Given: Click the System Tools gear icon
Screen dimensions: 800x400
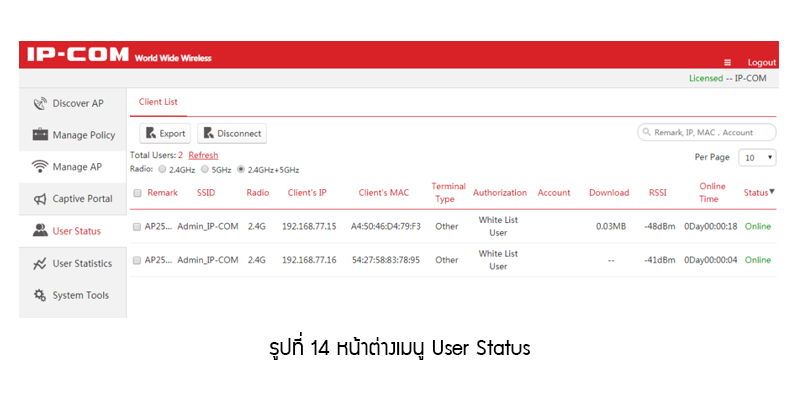Looking at the screenshot, I should point(40,296).
